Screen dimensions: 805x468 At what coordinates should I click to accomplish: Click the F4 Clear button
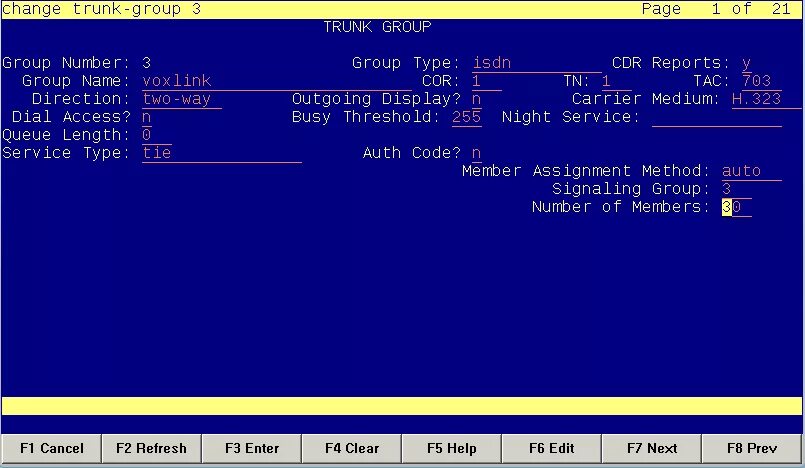pos(352,448)
